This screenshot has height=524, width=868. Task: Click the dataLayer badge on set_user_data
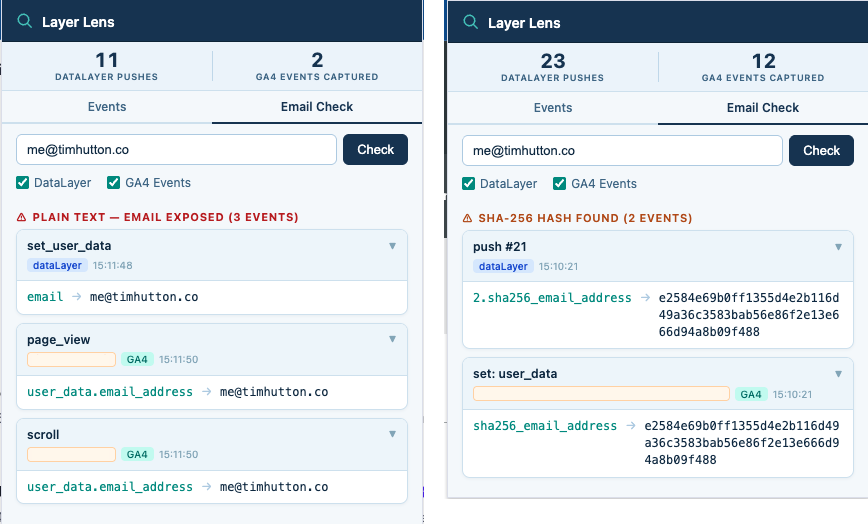[57, 266]
